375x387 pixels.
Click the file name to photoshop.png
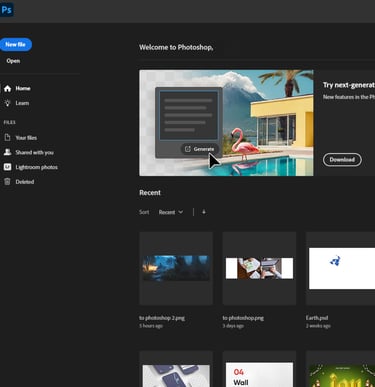point(243,318)
